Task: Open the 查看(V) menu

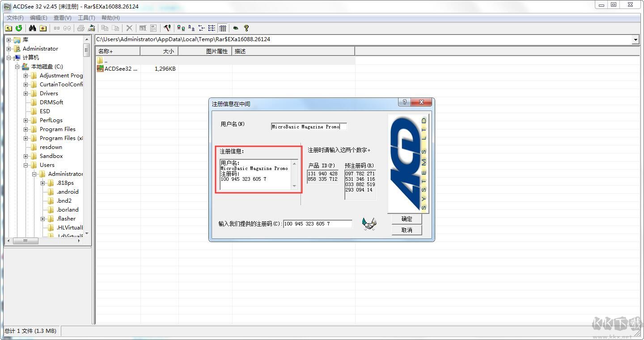Action: click(x=62, y=17)
